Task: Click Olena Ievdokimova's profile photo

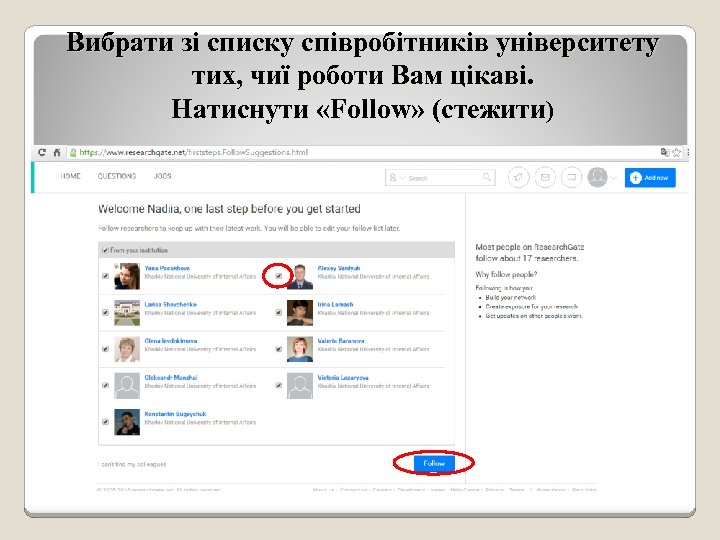Action: click(x=127, y=349)
